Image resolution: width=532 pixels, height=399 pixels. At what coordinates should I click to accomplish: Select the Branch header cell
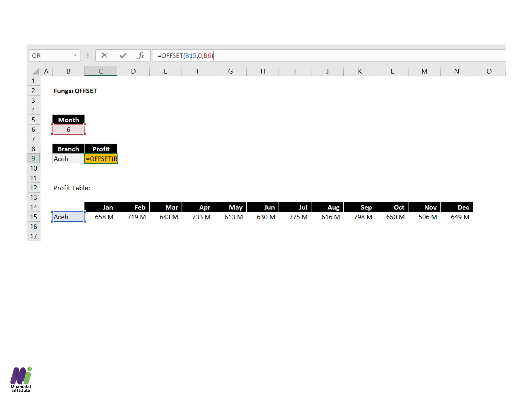pyautogui.click(x=68, y=149)
